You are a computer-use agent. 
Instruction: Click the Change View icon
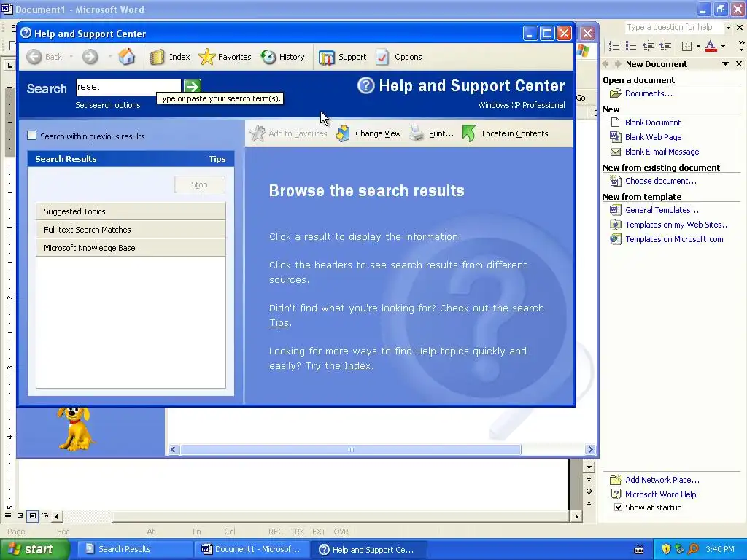(x=343, y=134)
